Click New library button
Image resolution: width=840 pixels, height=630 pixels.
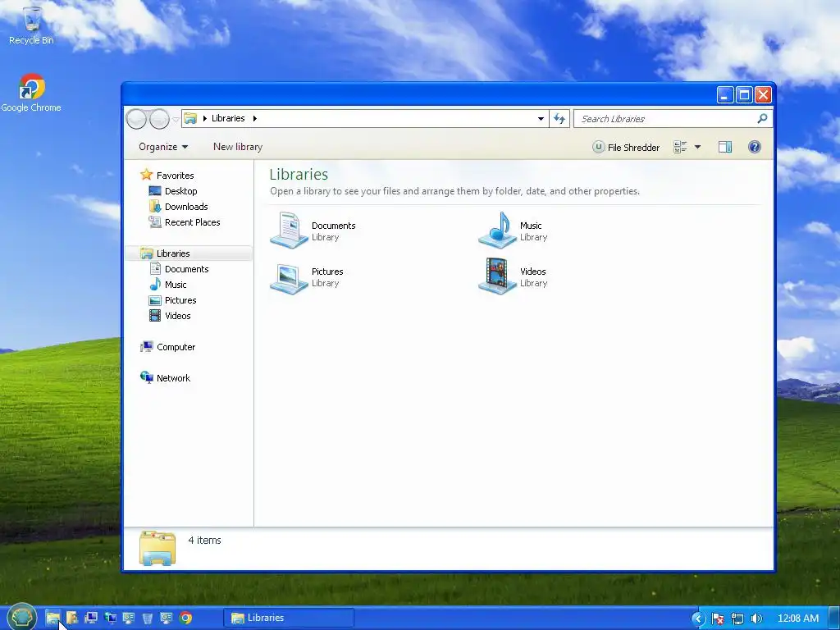238,147
